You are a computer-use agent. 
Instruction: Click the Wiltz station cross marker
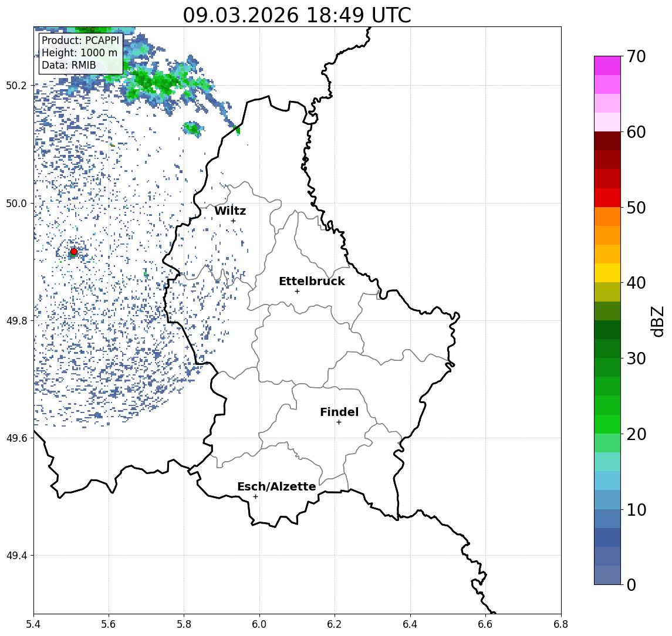(233, 221)
